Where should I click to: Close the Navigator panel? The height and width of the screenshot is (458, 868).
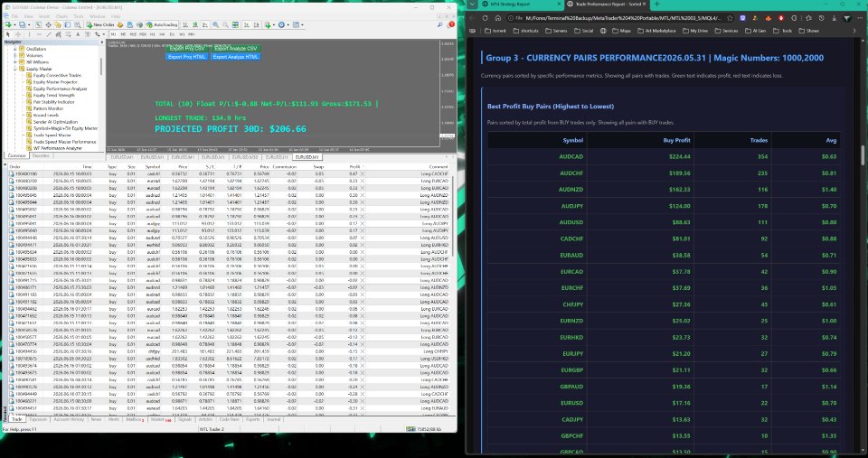point(102,42)
